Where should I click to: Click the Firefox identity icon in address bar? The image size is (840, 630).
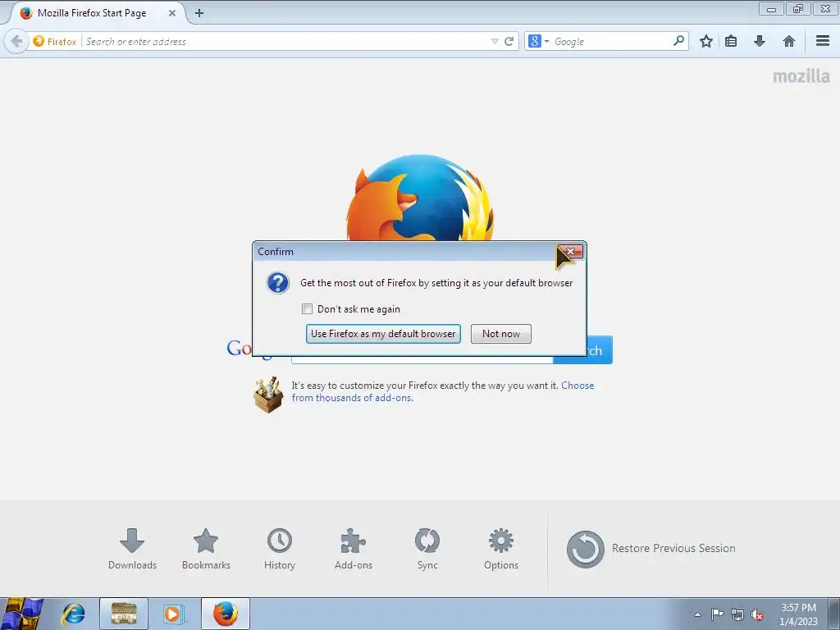(x=55, y=41)
